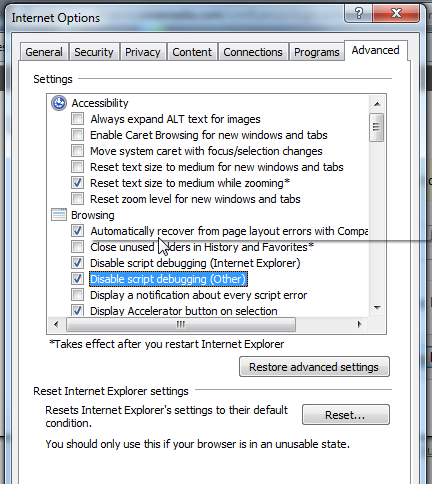Click the horizontal scrollbar thumb
432x484 pixels.
pos(181,324)
